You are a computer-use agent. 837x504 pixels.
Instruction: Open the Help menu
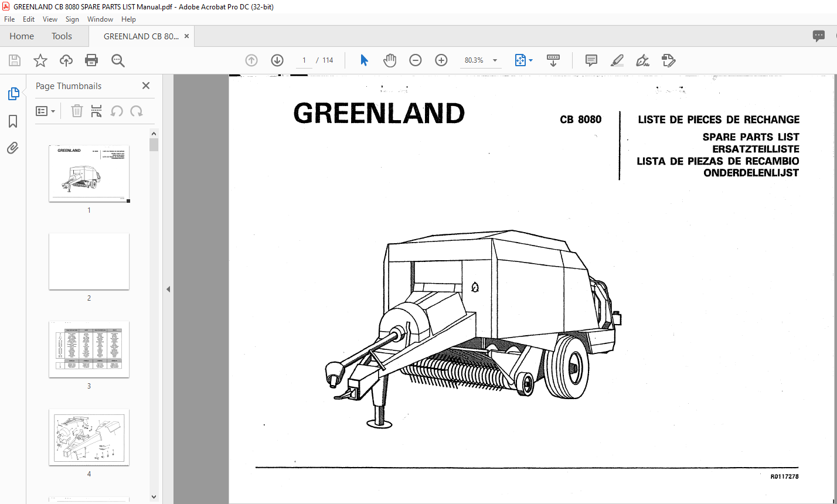pyautogui.click(x=128, y=19)
